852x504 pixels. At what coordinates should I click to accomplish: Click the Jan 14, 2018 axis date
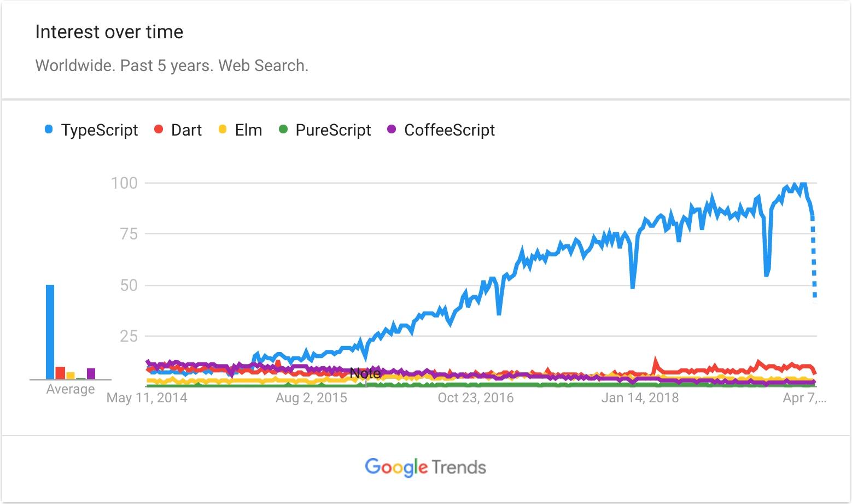pos(640,398)
